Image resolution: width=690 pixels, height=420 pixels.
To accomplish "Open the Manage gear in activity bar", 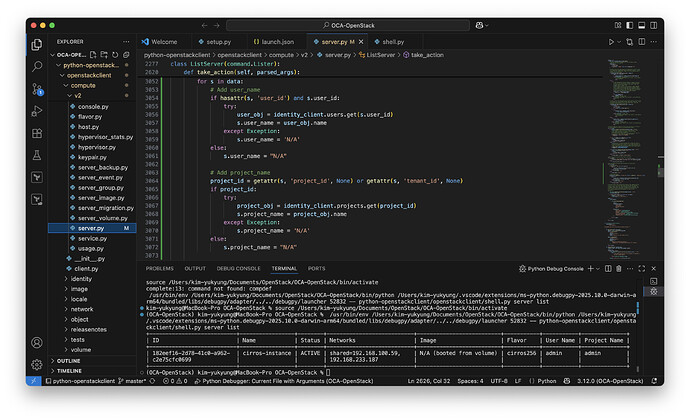I will [x=37, y=365].
